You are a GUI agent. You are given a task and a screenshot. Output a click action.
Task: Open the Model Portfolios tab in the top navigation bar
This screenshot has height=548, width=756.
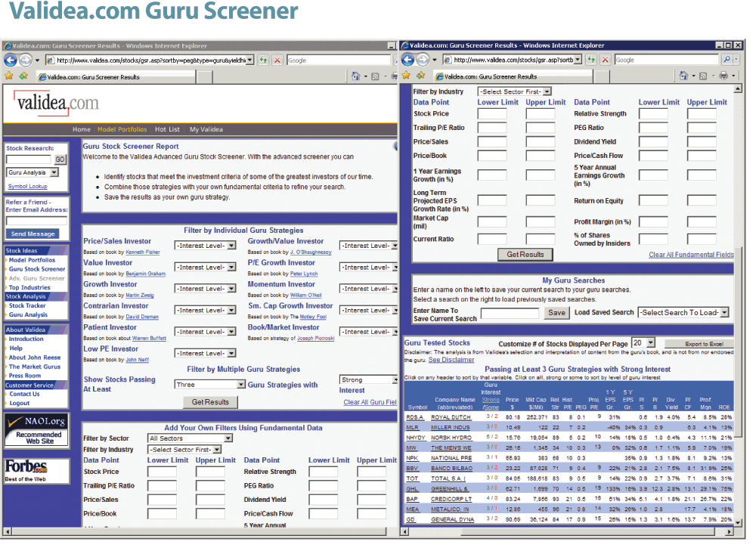122,129
